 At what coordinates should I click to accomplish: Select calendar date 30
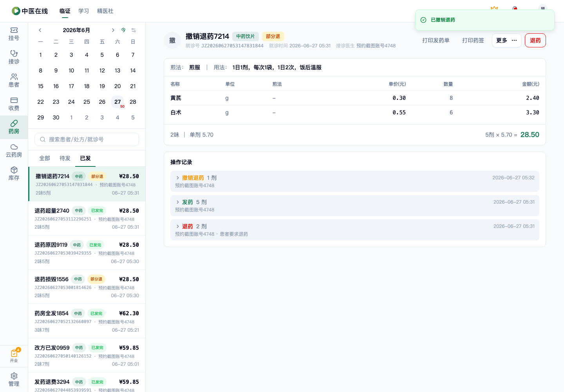(56, 117)
